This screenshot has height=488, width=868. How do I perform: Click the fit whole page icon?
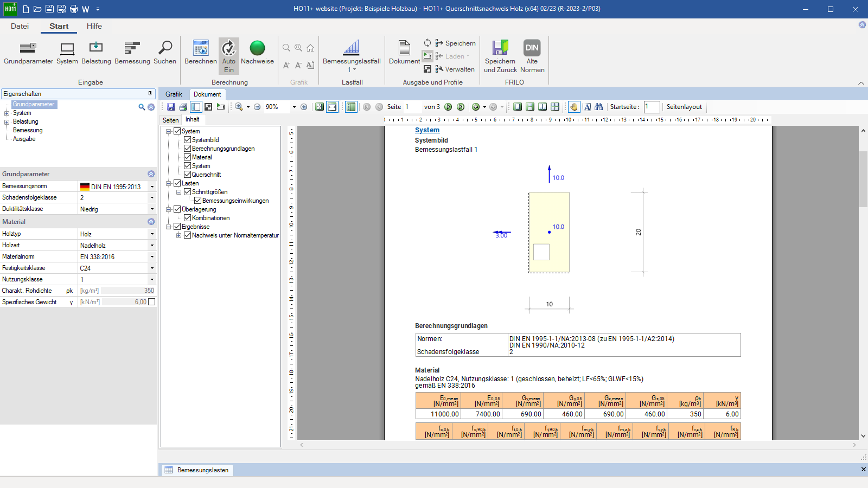point(320,107)
